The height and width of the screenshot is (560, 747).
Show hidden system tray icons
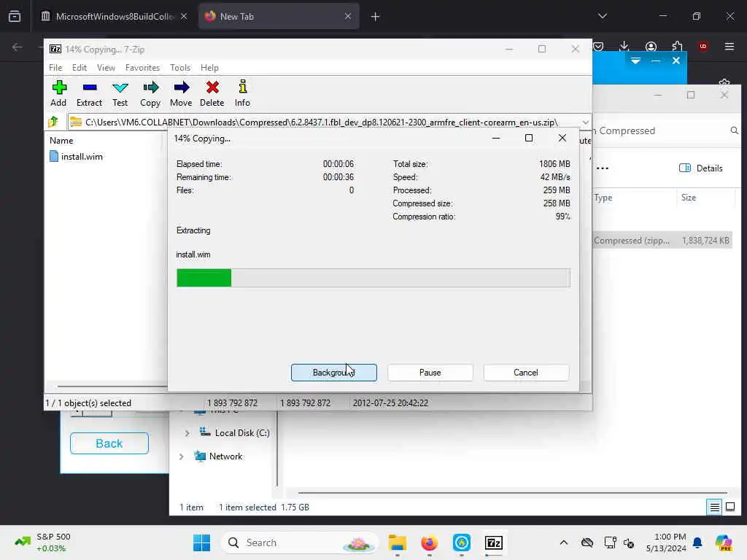564,542
